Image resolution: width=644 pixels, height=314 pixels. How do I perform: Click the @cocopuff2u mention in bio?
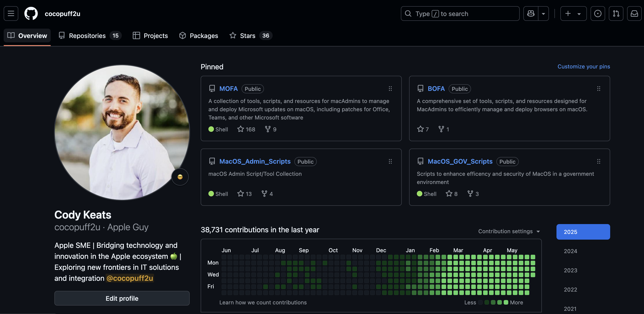pyautogui.click(x=130, y=278)
